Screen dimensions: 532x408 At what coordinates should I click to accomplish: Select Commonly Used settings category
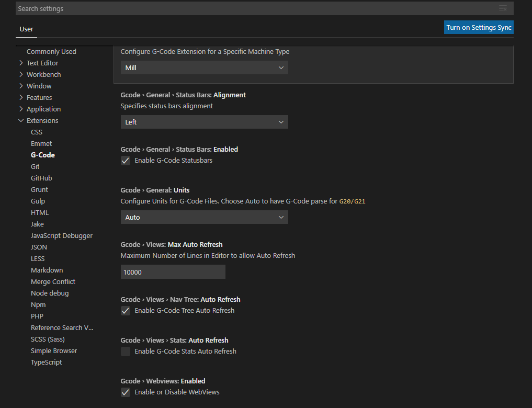51,51
